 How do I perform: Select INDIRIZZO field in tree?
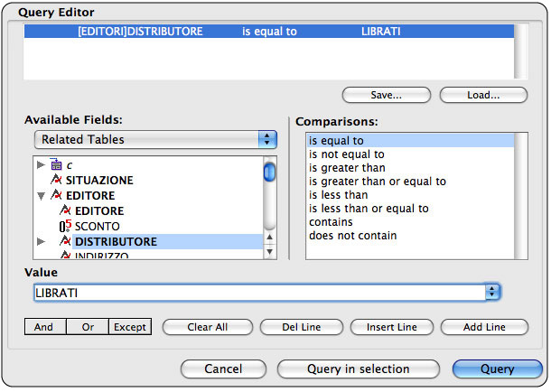coord(101,256)
